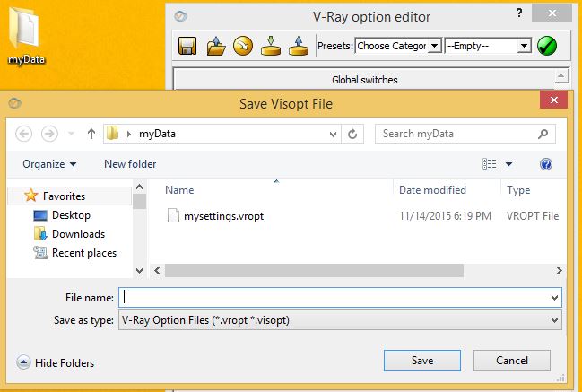Click the Save button
Viewport: 582px width, 392px height.
422,361
